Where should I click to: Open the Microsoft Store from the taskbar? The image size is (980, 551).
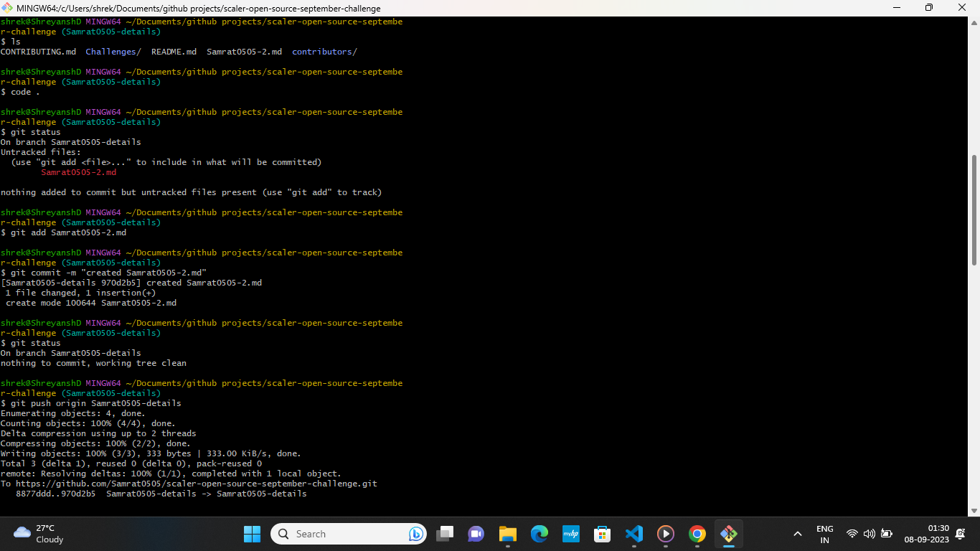click(x=602, y=534)
